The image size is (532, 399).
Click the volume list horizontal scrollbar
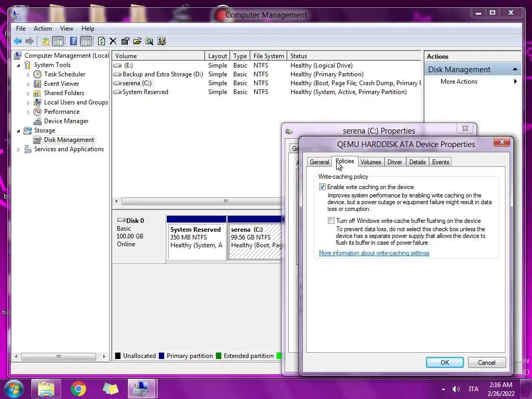(x=201, y=201)
